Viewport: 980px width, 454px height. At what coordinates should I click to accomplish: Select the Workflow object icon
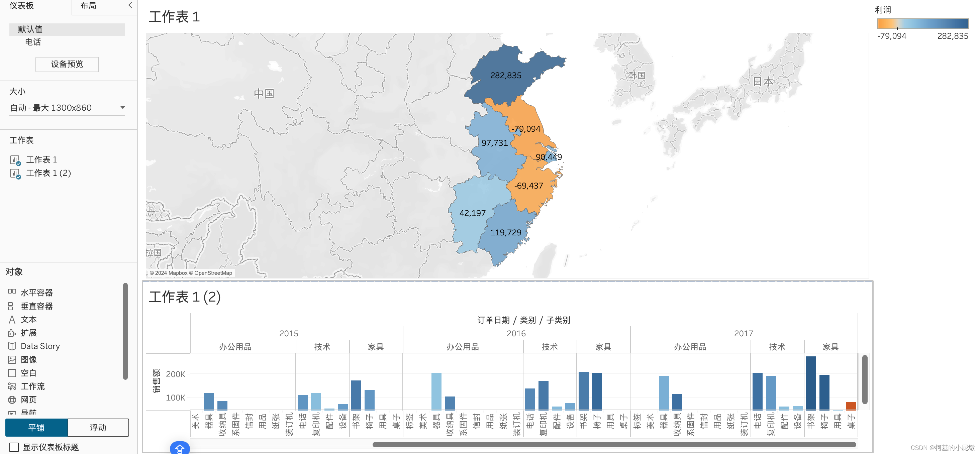point(12,386)
